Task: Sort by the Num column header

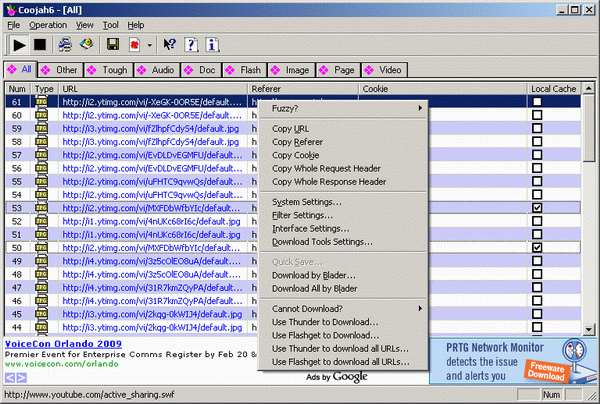Action: pyautogui.click(x=18, y=89)
